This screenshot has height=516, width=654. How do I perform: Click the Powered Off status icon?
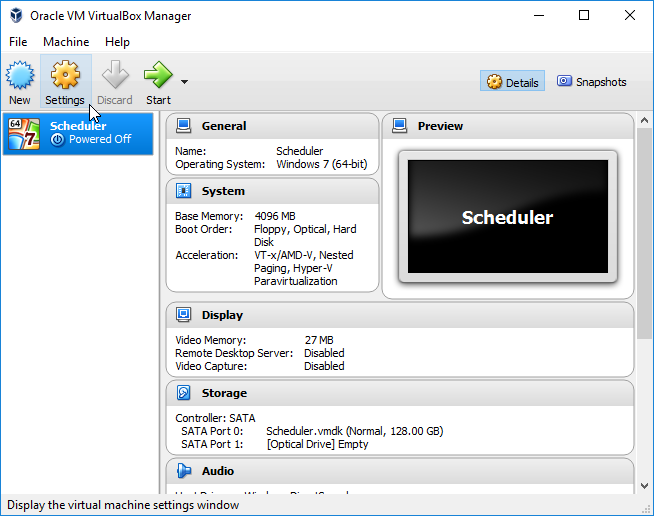point(58,140)
